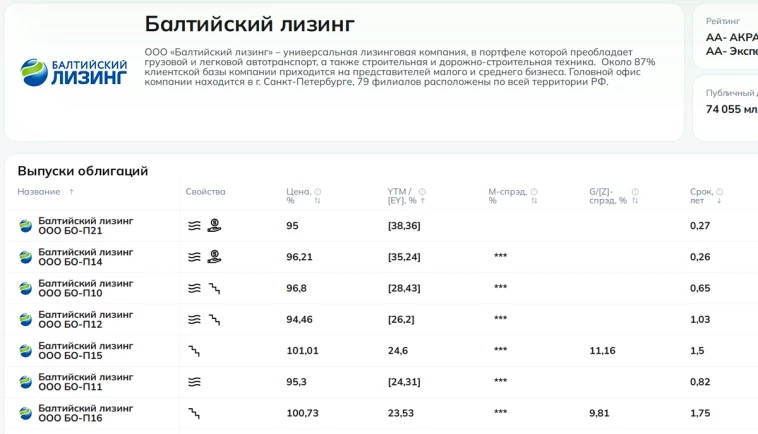Click the issuer logo next to БО-П12
The height and width of the screenshot is (434, 758).
click(x=26, y=319)
